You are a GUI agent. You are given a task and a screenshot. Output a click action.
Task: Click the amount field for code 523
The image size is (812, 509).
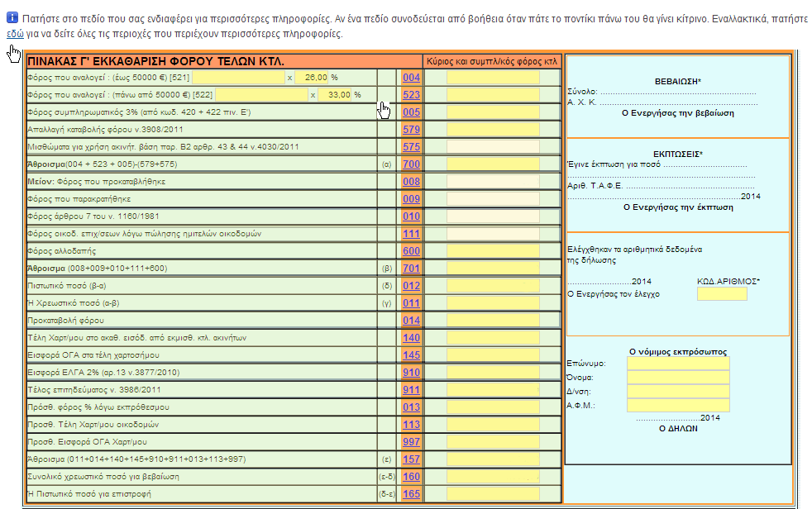click(493, 95)
